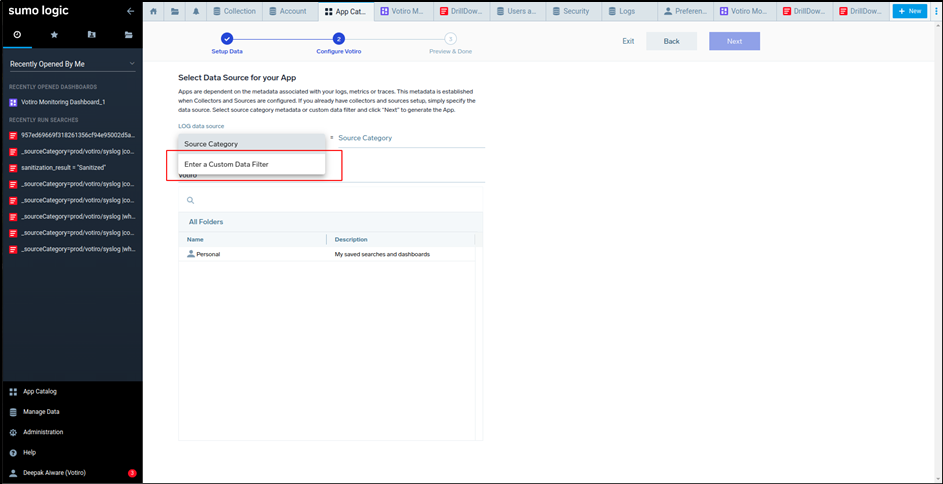This screenshot has height=484, width=943.
Task: Select the Personal folder row
Action: tap(327, 254)
